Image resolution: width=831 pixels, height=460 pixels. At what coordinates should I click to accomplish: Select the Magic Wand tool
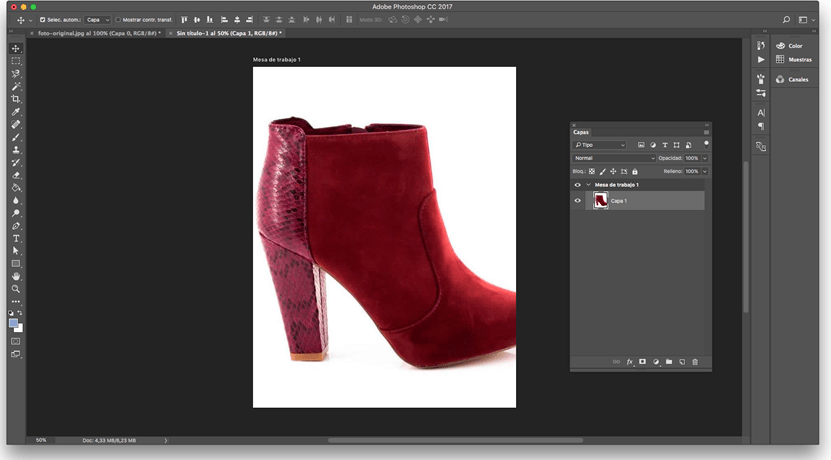point(16,86)
